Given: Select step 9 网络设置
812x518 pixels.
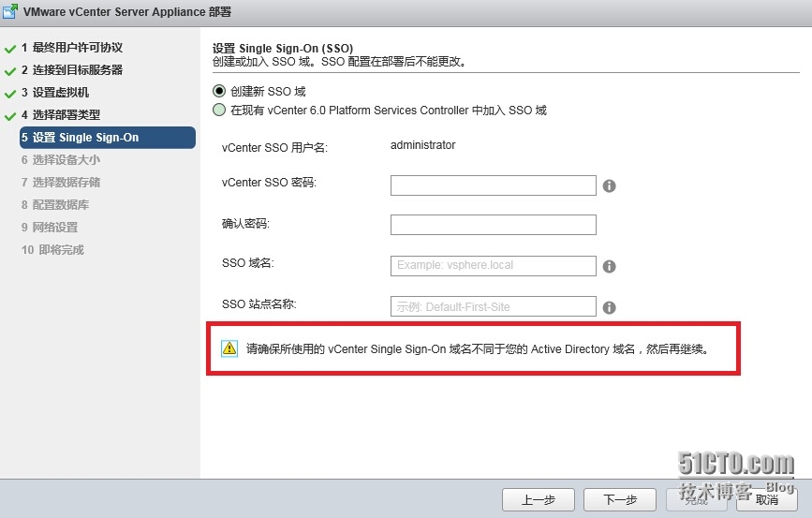Looking at the screenshot, I should coord(50,228).
